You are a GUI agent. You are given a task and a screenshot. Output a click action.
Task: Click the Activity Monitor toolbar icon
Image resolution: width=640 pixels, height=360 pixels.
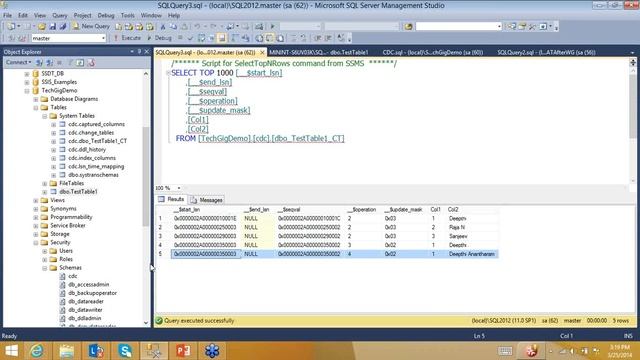259,27
